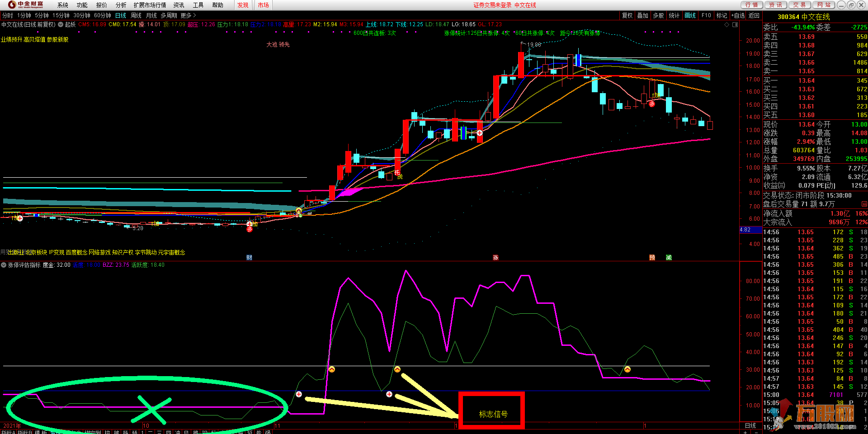Click the 叠加 toolbar item

(643, 15)
